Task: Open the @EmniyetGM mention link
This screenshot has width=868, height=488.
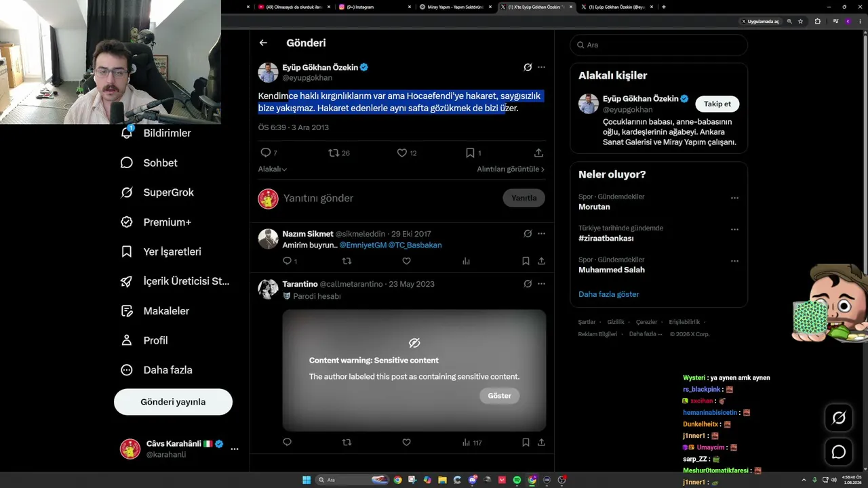Action: pos(362,245)
